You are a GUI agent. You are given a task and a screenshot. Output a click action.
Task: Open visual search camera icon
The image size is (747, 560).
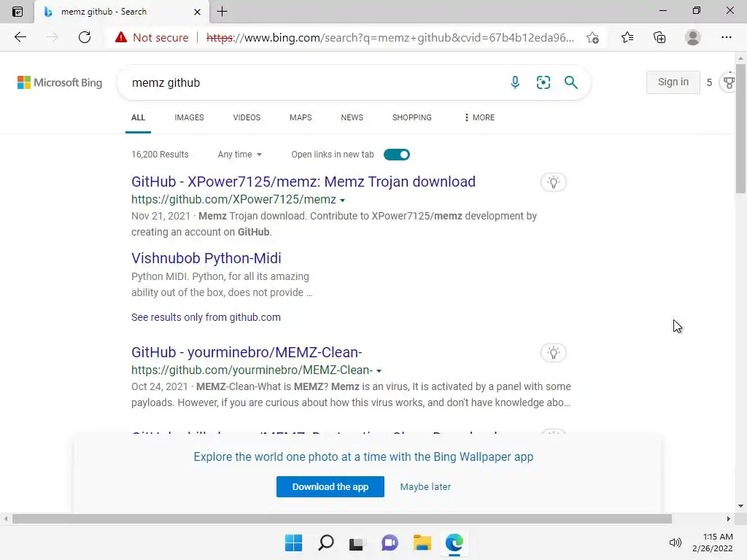[543, 82]
